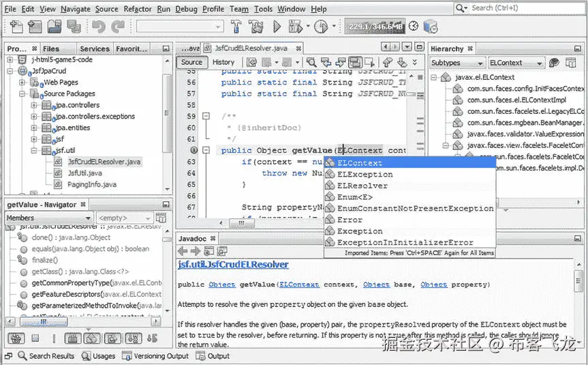Screen dimensions: 588x365
Task: Expand the jpa.entities package node
Action: (34, 128)
